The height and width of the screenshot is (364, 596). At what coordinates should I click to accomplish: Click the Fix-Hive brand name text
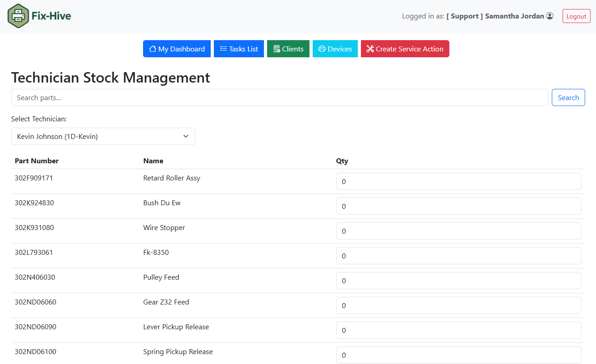click(51, 16)
